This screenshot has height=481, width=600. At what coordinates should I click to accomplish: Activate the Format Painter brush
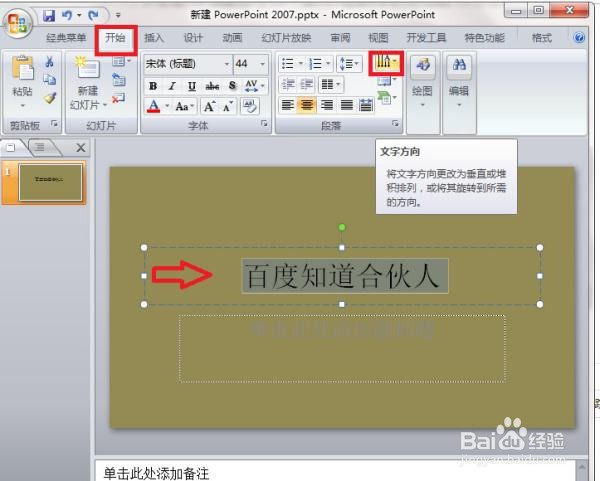click(x=50, y=98)
